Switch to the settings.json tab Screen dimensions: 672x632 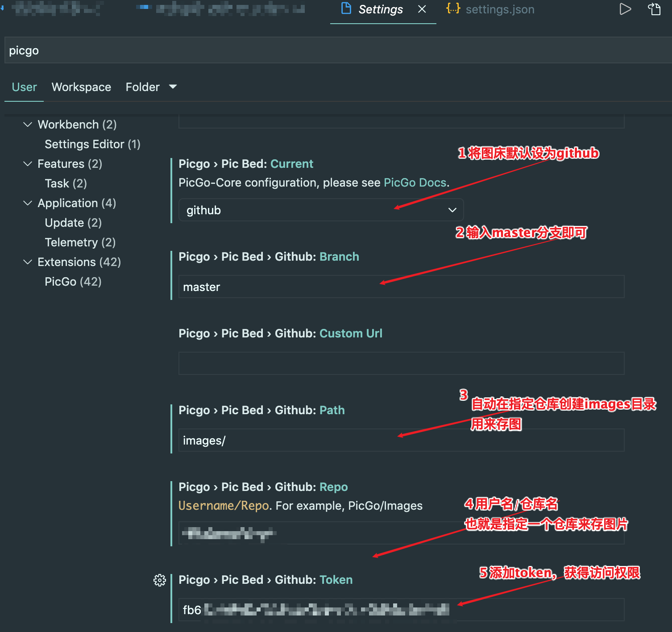click(490, 9)
